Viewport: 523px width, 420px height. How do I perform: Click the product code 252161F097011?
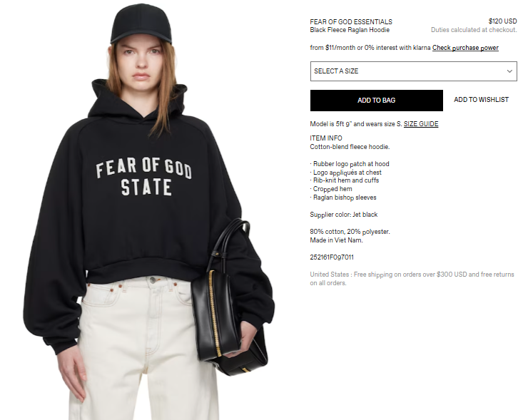pos(332,257)
